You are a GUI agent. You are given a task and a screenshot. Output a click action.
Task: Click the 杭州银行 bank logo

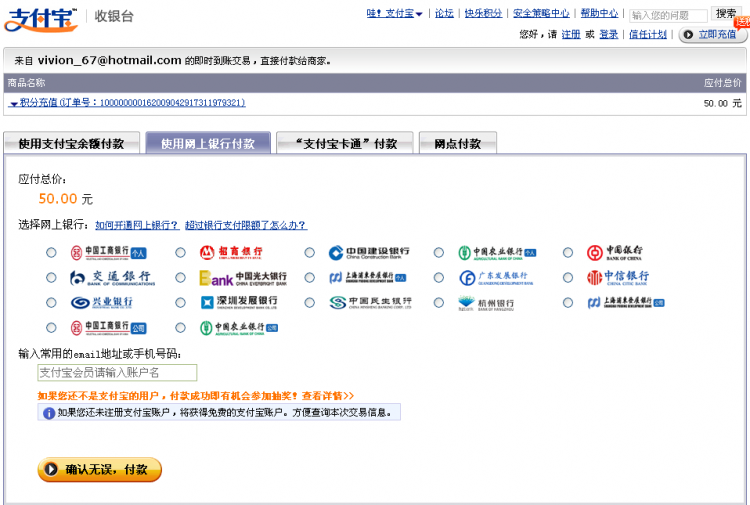click(x=486, y=303)
